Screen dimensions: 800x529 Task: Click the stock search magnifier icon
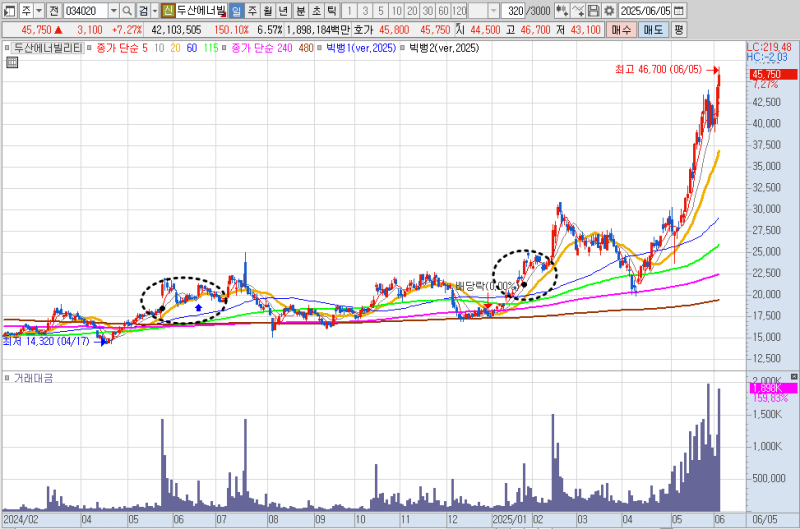pos(127,10)
